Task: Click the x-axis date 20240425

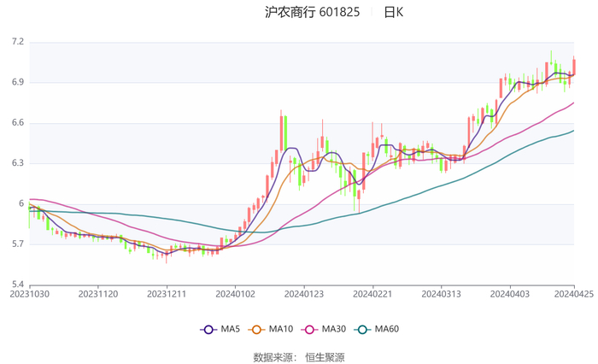Action: (574, 294)
